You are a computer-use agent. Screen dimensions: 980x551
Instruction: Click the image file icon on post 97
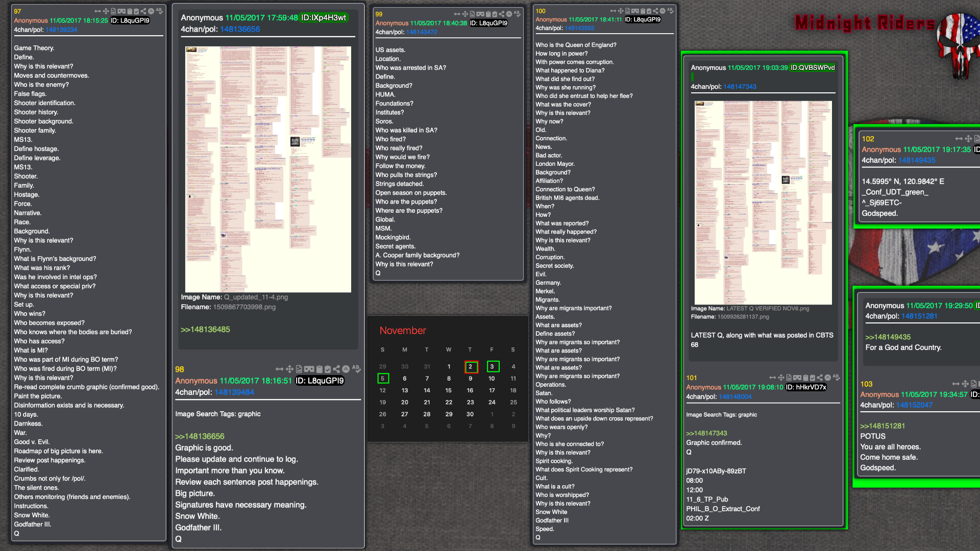click(113, 11)
